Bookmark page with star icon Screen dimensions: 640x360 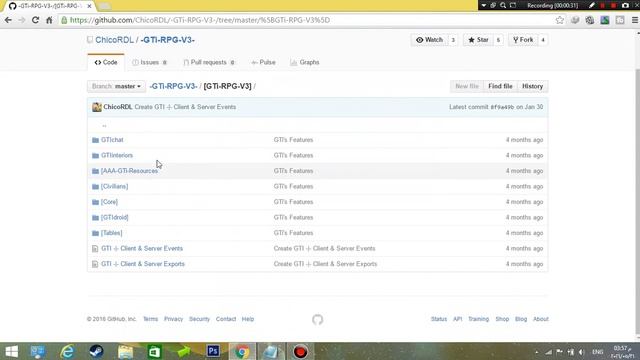560,20
